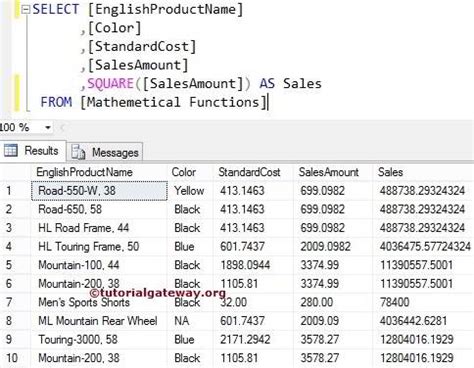This screenshot has height=368, width=474.
Task: Click the SELECT keyword in the editor
Action: click(x=56, y=9)
